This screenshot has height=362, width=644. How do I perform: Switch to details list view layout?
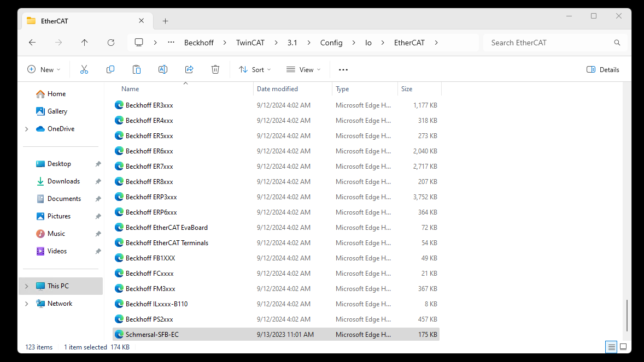[x=611, y=347]
